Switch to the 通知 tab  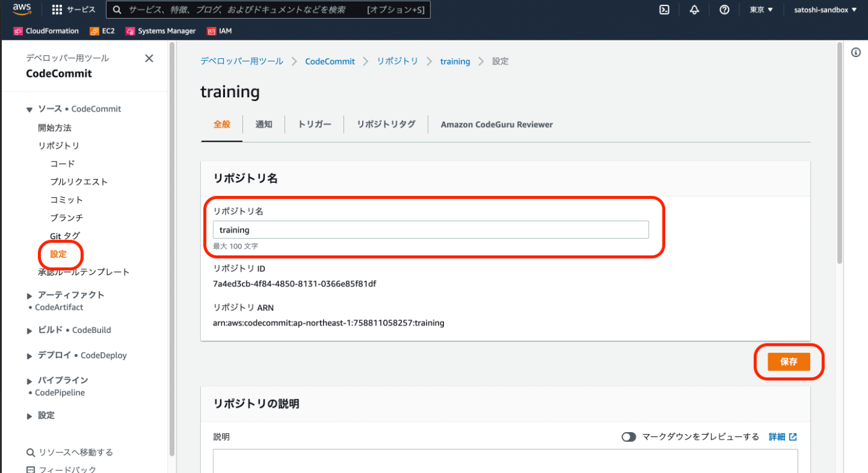click(263, 125)
